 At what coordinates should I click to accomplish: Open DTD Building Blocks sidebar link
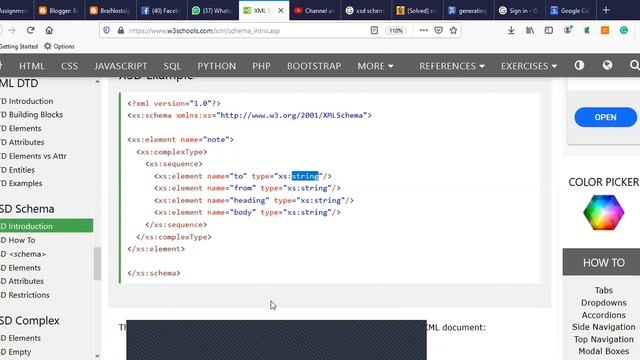32,115
